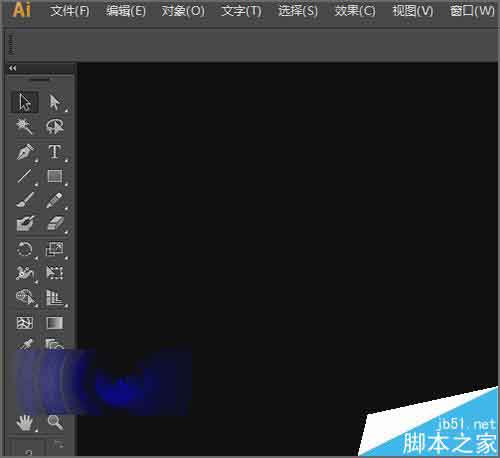Screen dimensions: 500x458
Task: Collapse the tools panel with double arrows
Action: click(13, 68)
